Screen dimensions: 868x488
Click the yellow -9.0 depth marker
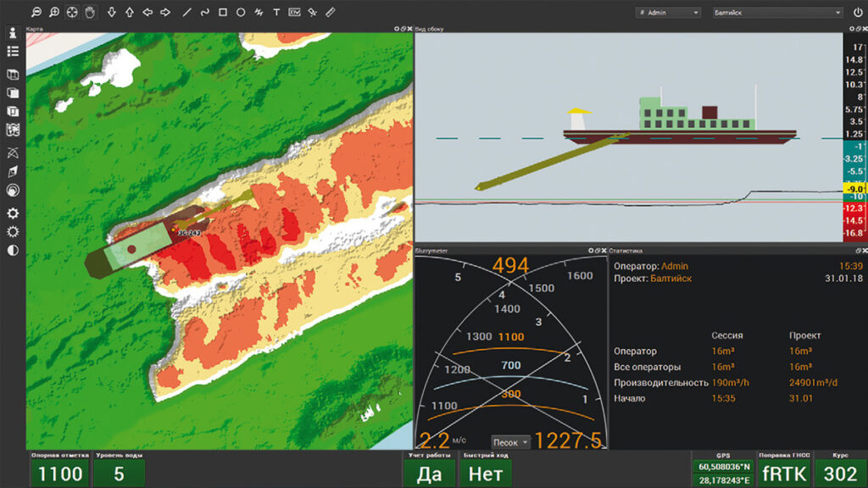pyautogui.click(x=854, y=189)
